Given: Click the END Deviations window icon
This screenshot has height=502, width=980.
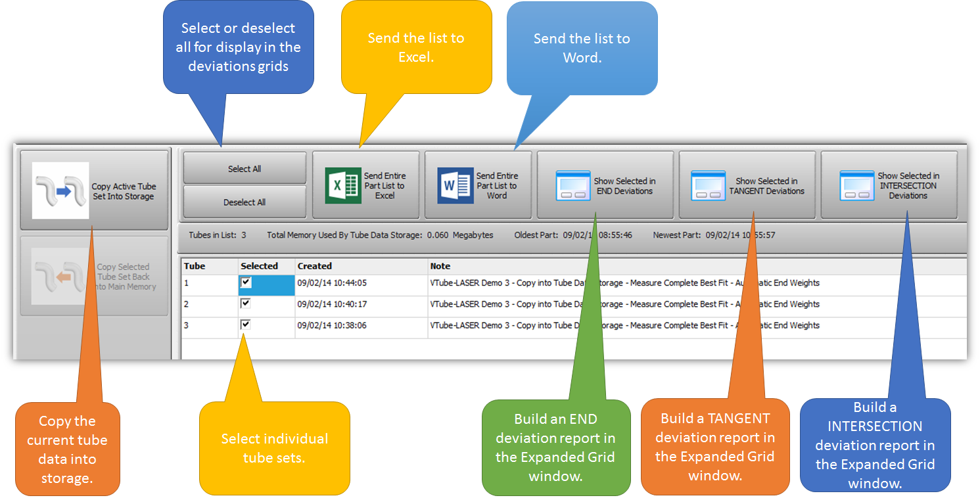Looking at the screenshot, I should [x=572, y=186].
